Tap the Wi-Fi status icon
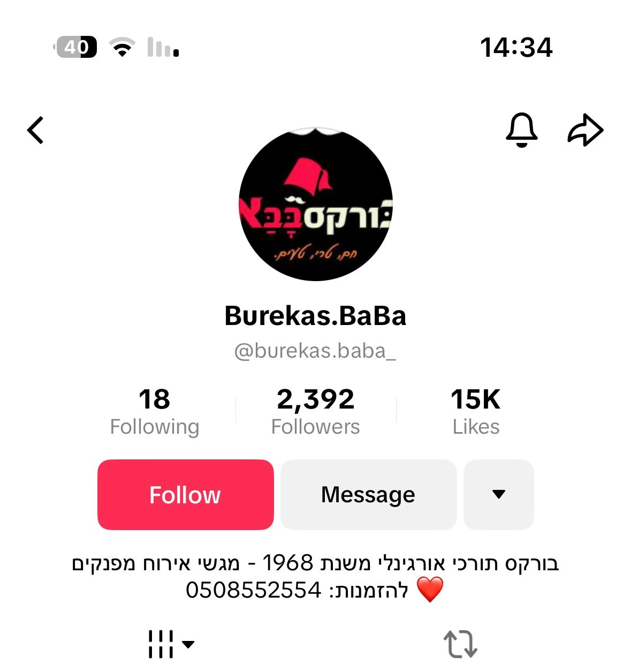The height and width of the screenshot is (672, 631). pyautogui.click(x=123, y=47)
